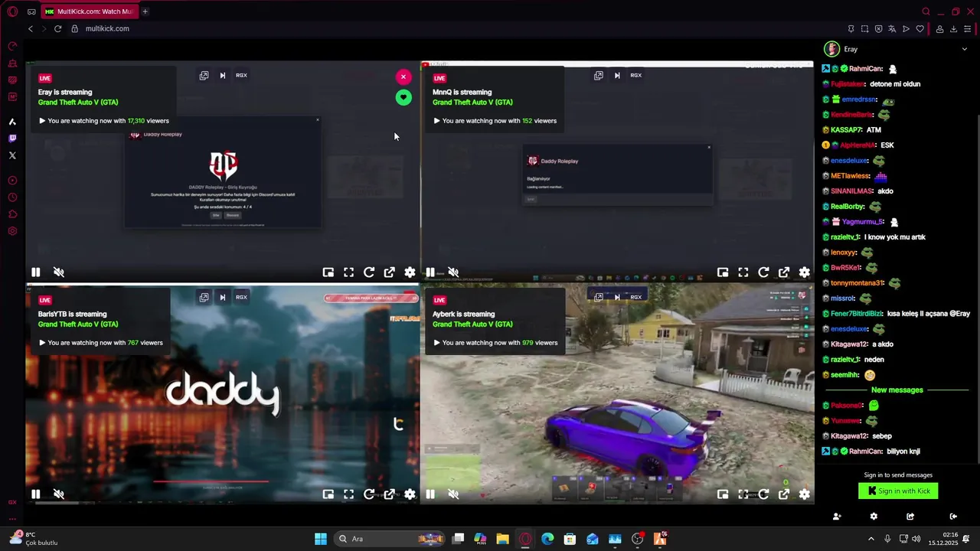Open downloads icon in browser toolbar
980x551 pixels.
[x=953, y=29]
